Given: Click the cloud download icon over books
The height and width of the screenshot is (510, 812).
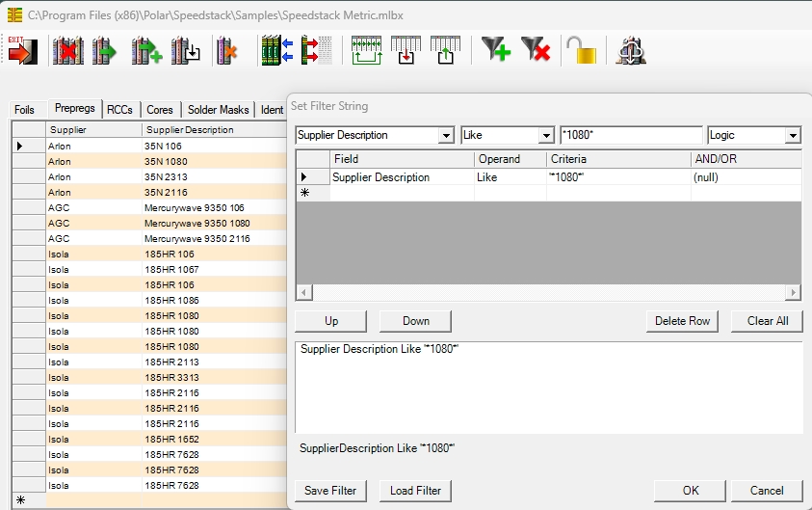Looking at the screenshot, I should (x=630, y=50).
